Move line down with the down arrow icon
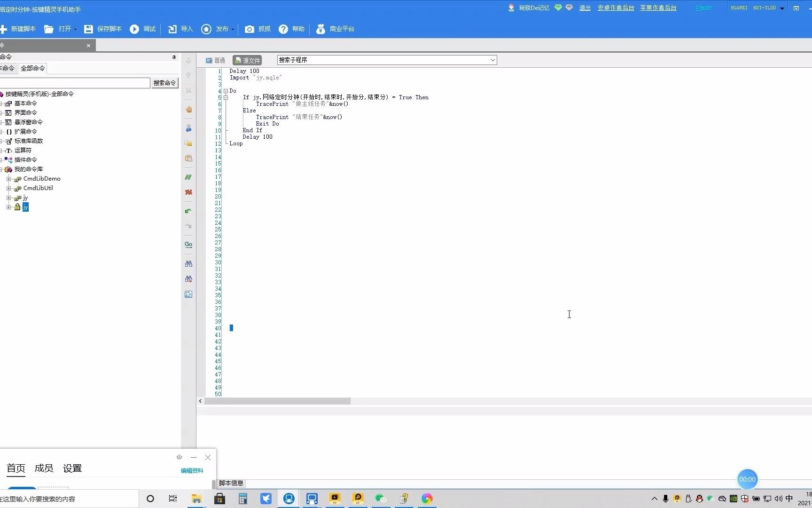Screen dimensions: 812x508 point(188,61)
